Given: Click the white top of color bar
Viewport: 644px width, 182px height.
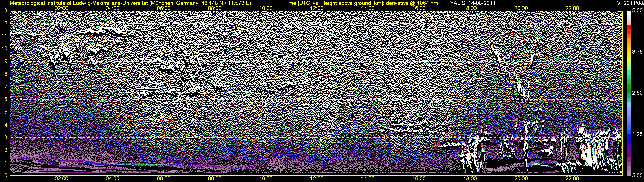Looking at the screenshot, I should click(629, 14).
